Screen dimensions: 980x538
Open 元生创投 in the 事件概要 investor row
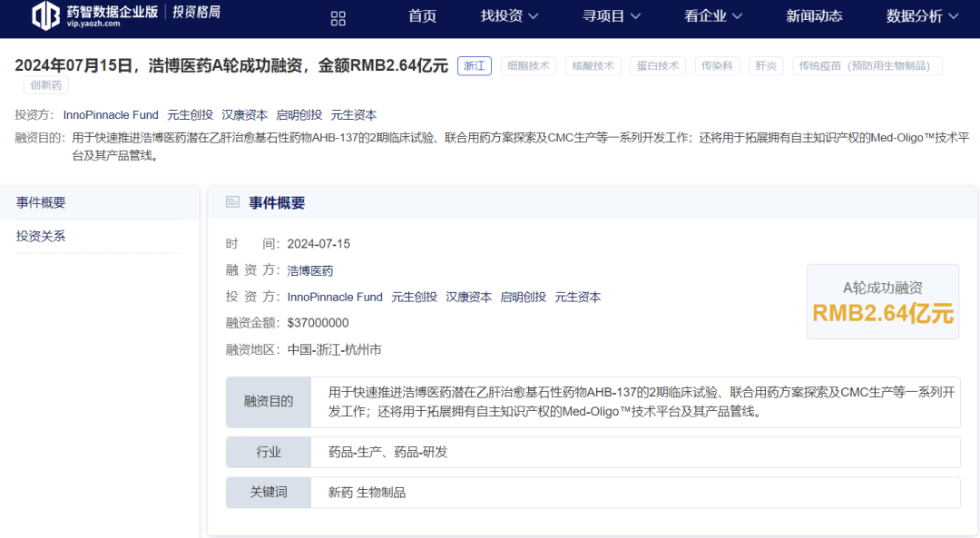[x=415, y=297]
